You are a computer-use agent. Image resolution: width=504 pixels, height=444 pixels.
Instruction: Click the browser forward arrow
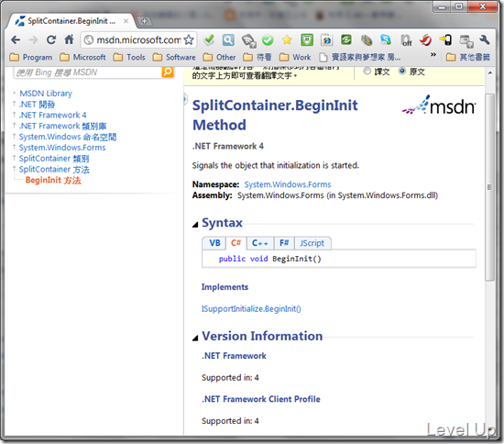(33, 39)
